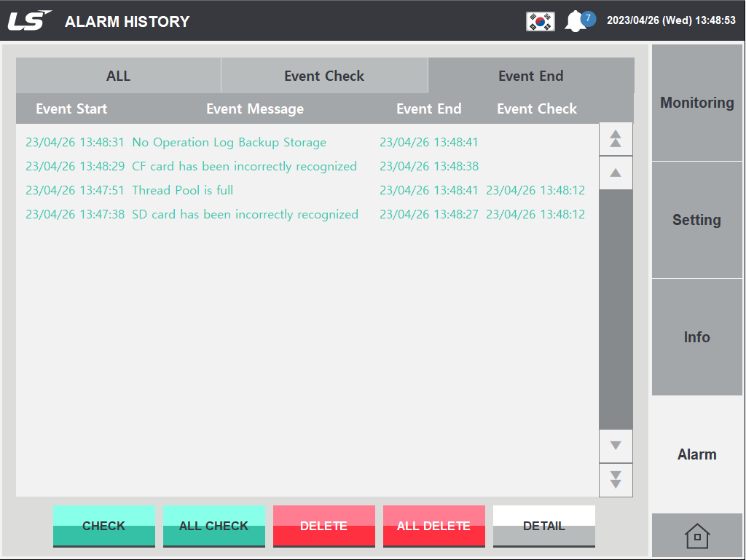
Task: Move alarm list down one line
Action: pos(616,446)
